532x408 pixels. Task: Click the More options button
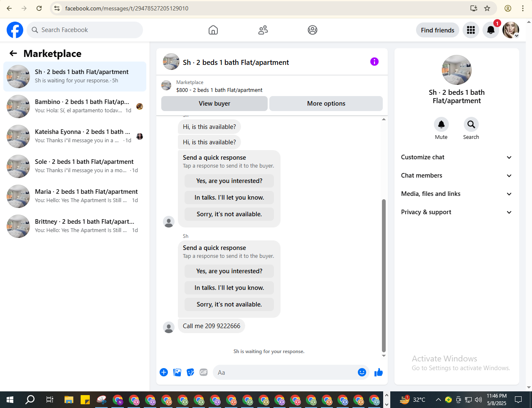tap(326, 104)
